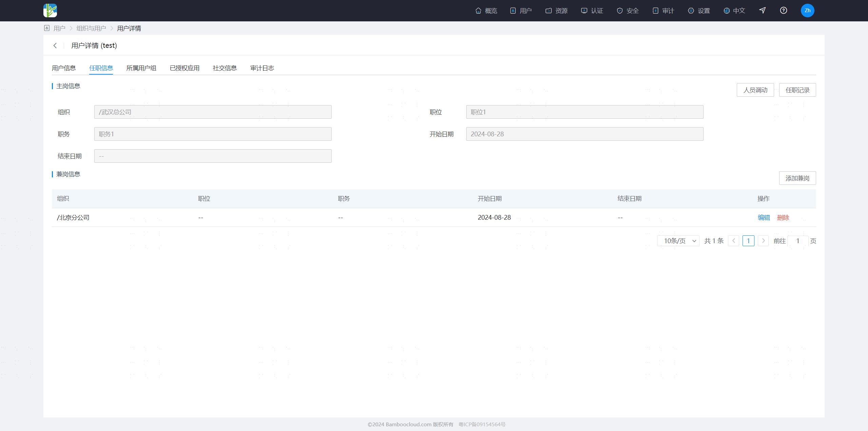The height and width of the screenshot is (431, 868).
Task: Go to next page arrow in pagination
Action: [763, 241]
